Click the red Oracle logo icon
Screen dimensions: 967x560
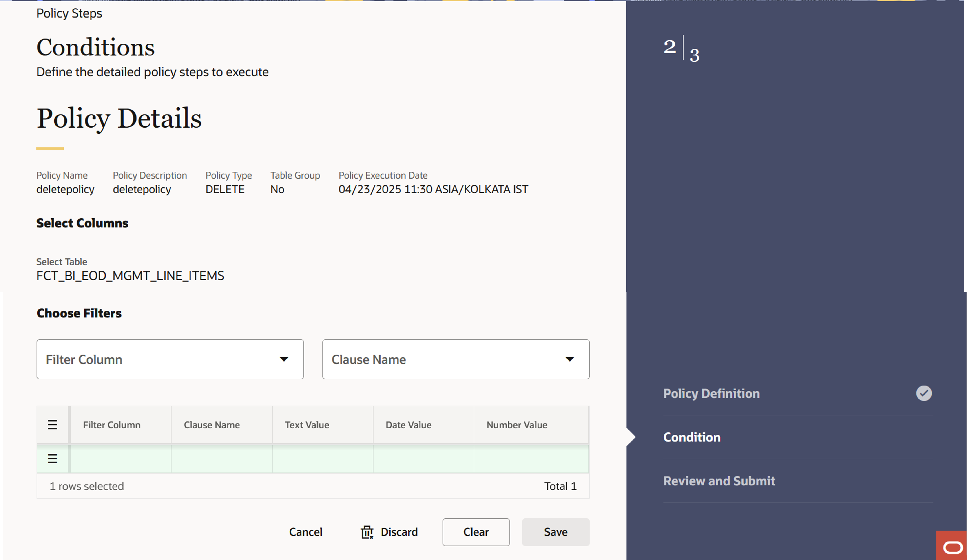point(952,547)
